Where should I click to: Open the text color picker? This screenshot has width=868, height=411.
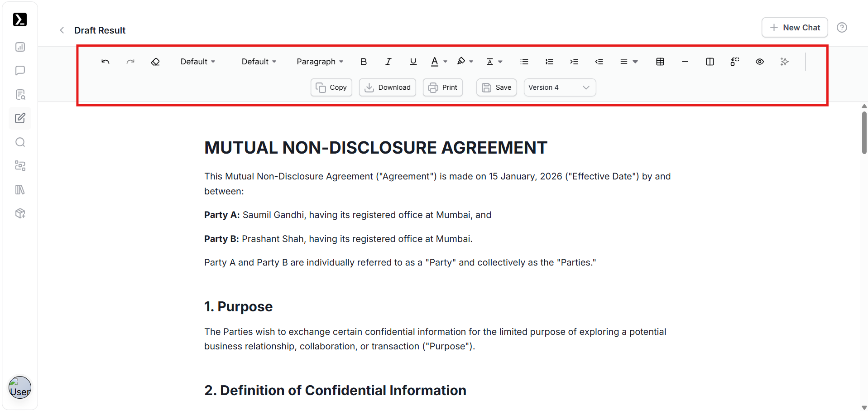[438, 62]
